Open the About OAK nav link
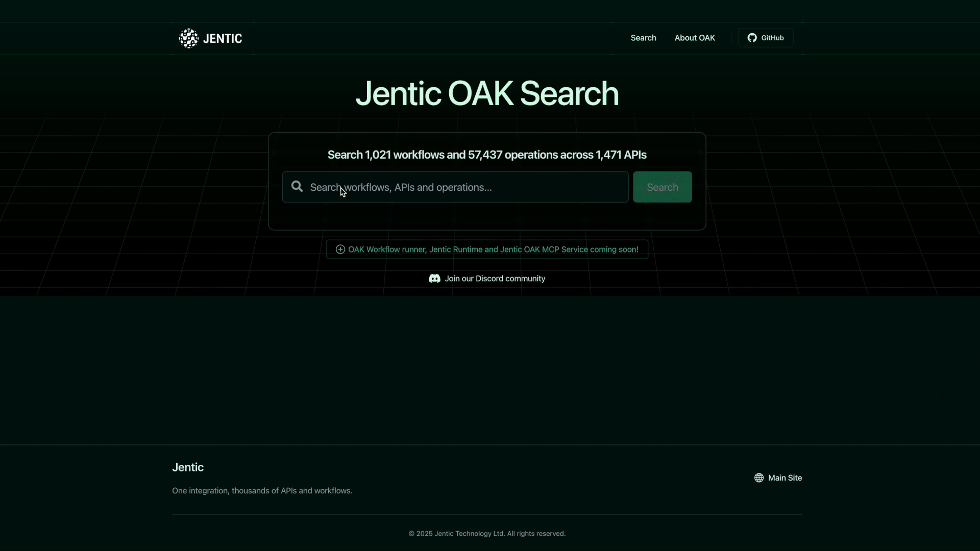 [x=695, y=38]
